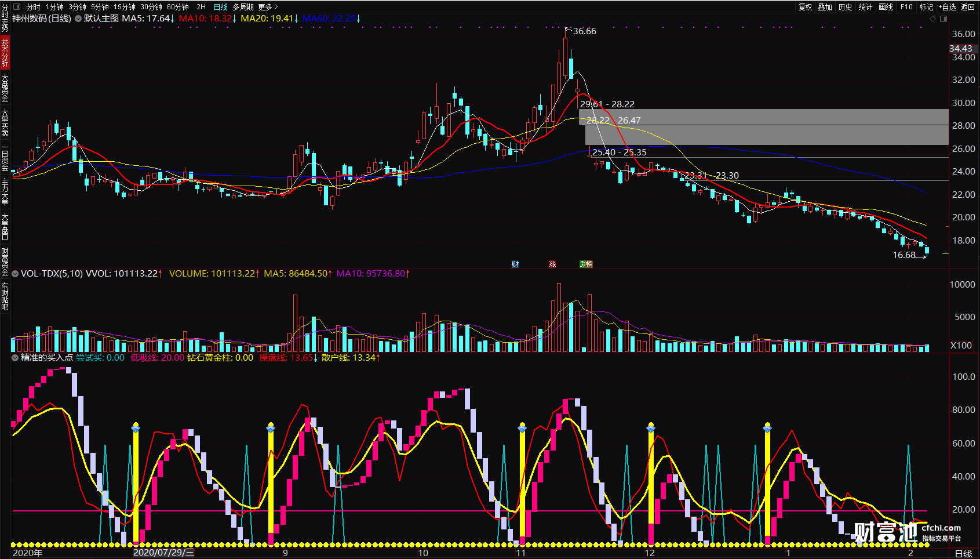Click the 36.66 high price label
This screenshot has width=980, height=559.
585,31
